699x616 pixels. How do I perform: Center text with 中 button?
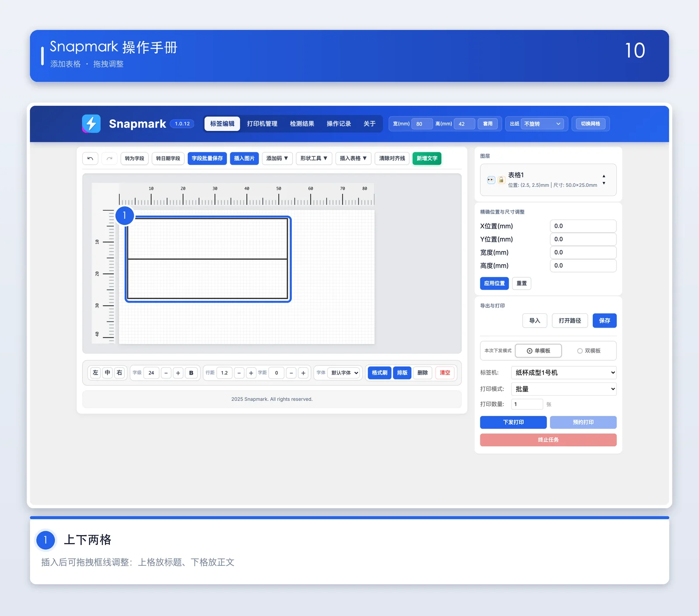[x=107, y=373]
